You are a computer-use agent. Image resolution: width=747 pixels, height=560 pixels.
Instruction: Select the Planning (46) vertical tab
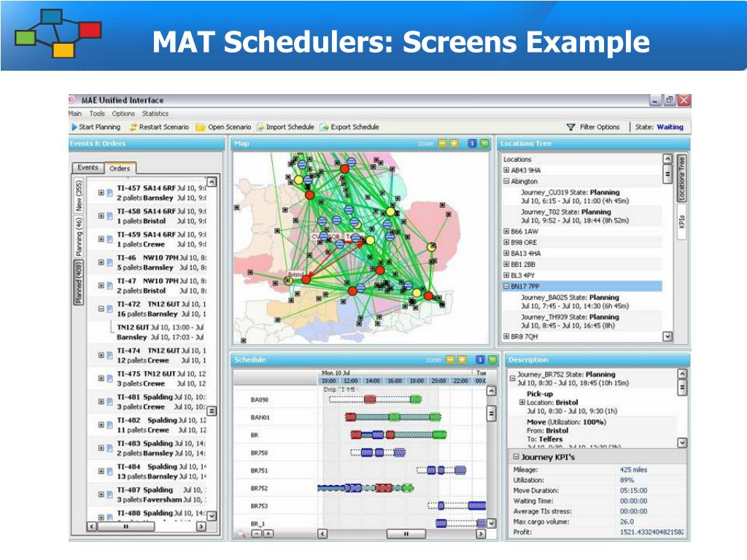(79, 237)
